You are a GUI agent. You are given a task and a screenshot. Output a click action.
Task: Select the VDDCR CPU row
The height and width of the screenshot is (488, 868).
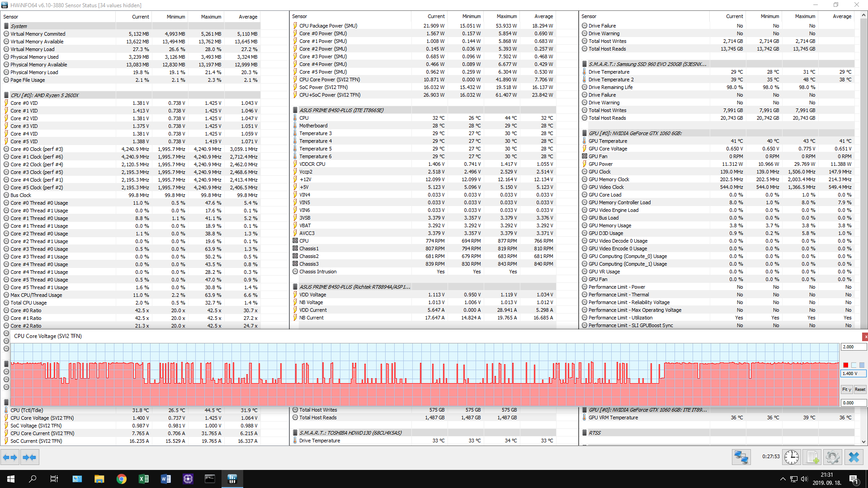pyautogui.click(x=423, y=164)
